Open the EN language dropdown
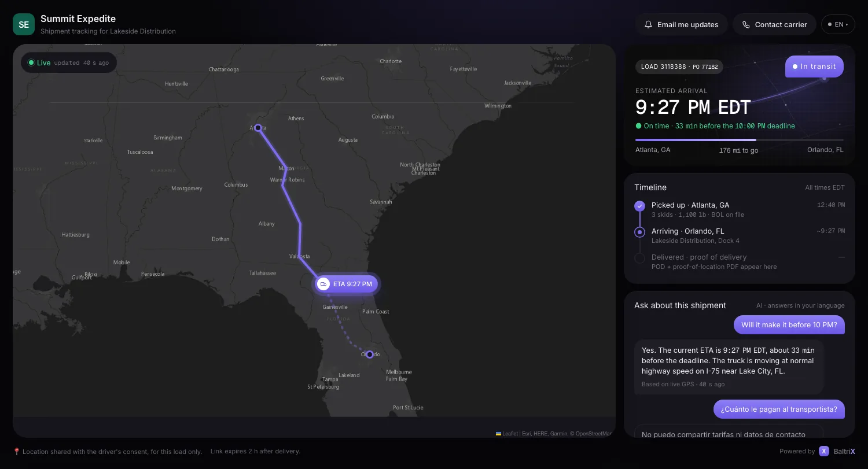Image resolution: width=868 pixels, height=469 pixels. [838, 24]
